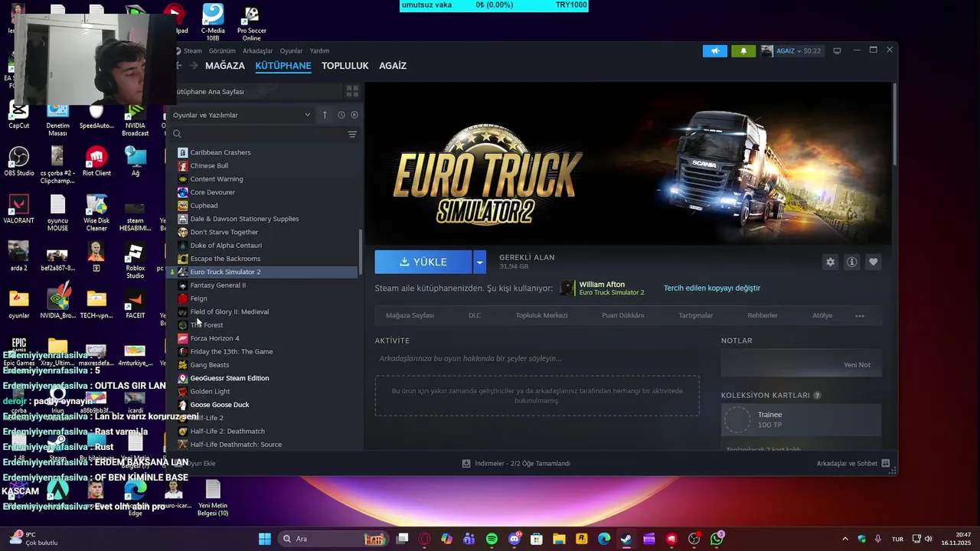The height and width of the screenshot is (551, 980).
Task: Click the Yeni Not button
Action: point(857,365)
